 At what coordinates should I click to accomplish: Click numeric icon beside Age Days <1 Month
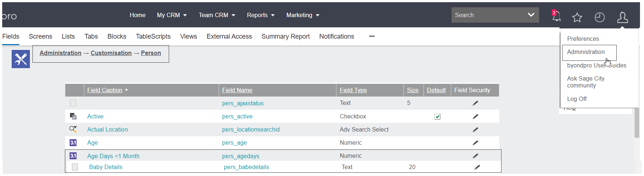(73, 156)
